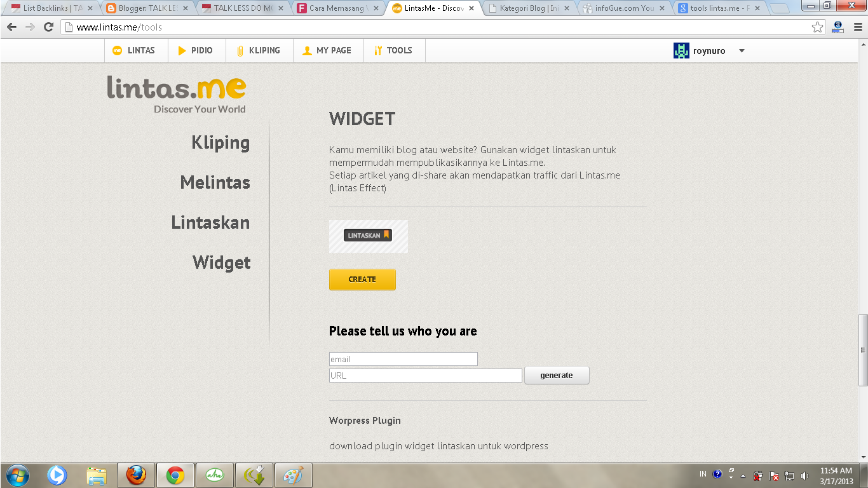Go back with the browser back arrow

[x=11, y=27]
